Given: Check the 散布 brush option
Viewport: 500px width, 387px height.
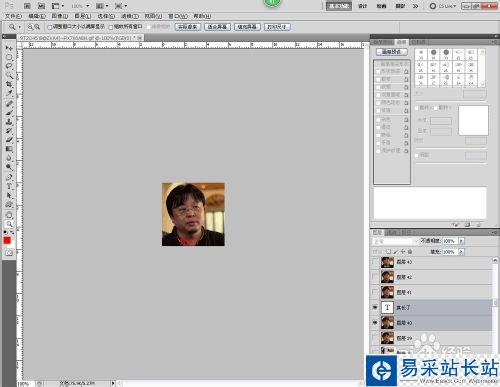Looking at the screenshot, I should coord(378,79).
